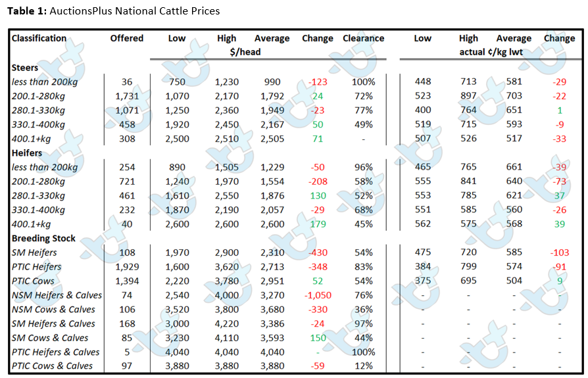Select the average price '3,270'
This screenshot has width=588, height=378.
pyautogui.click(x=272, y=295)
